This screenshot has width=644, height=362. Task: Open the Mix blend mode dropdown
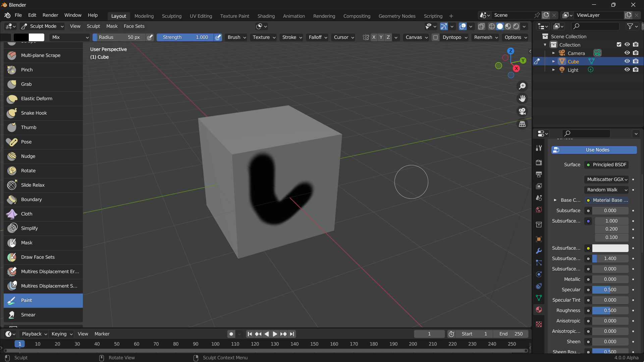tap(70, 37)
